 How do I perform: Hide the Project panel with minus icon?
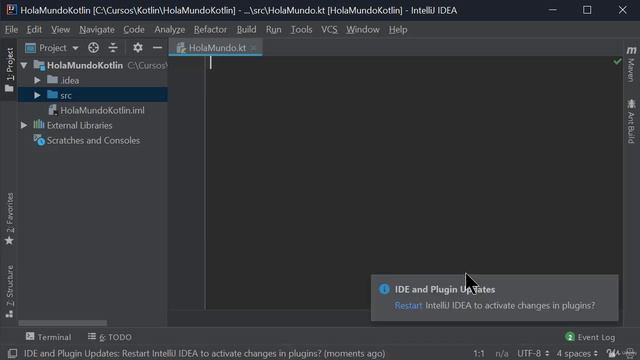158,48
